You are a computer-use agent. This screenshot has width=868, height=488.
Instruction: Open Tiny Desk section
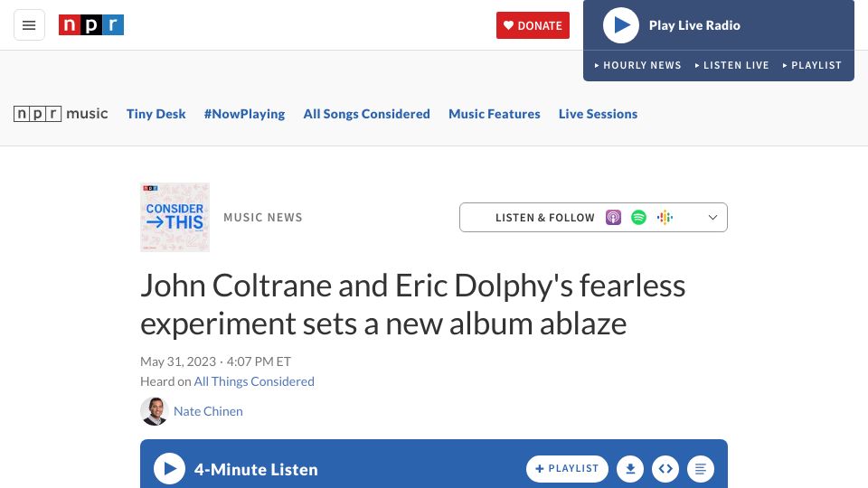156,114
